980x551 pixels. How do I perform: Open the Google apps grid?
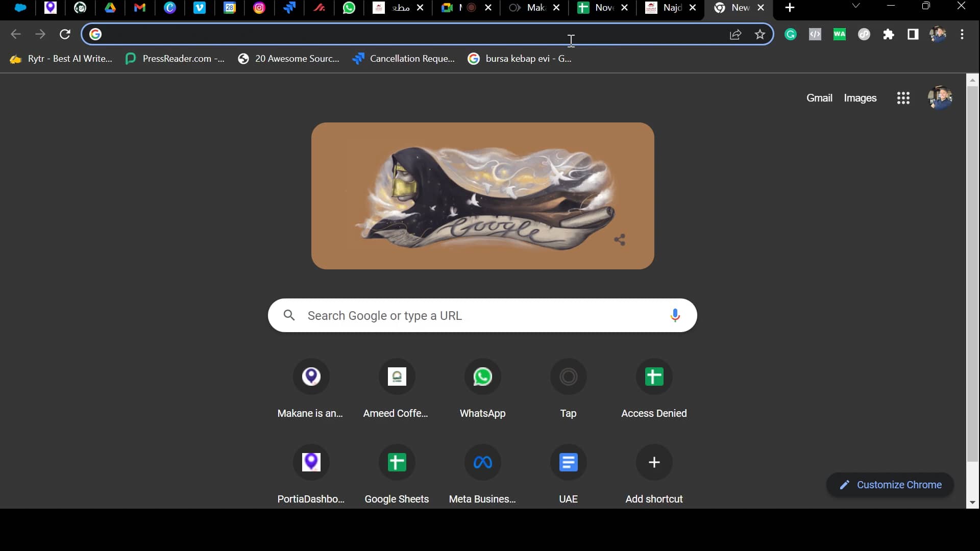click(x=903, y=98)
